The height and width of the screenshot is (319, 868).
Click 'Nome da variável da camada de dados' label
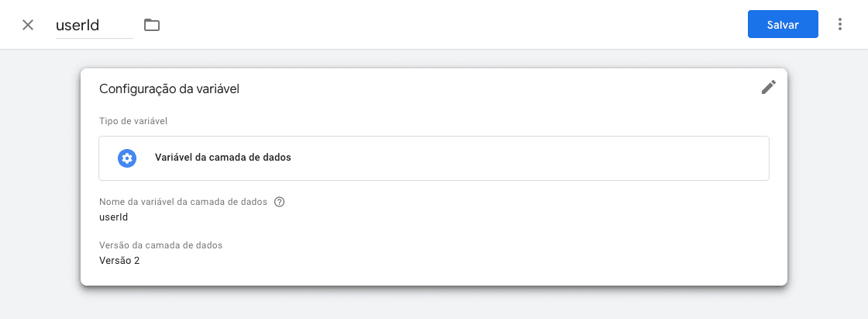[x=183, y=202]
